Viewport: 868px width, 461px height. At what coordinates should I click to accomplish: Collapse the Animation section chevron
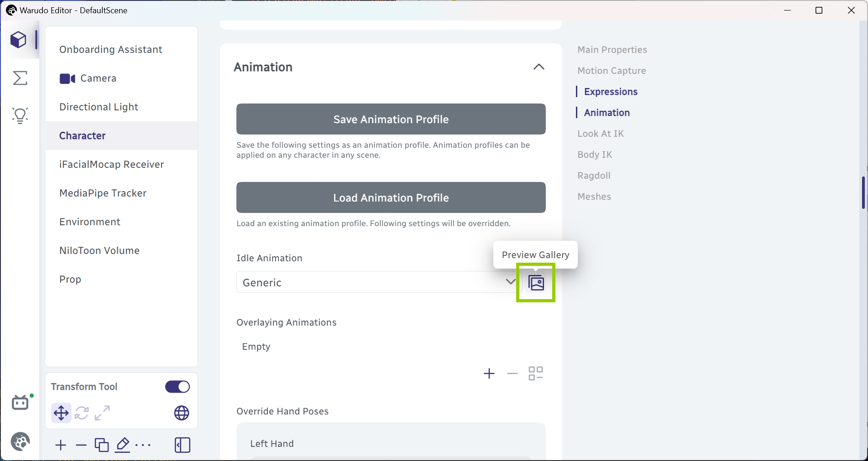(539, 67)
